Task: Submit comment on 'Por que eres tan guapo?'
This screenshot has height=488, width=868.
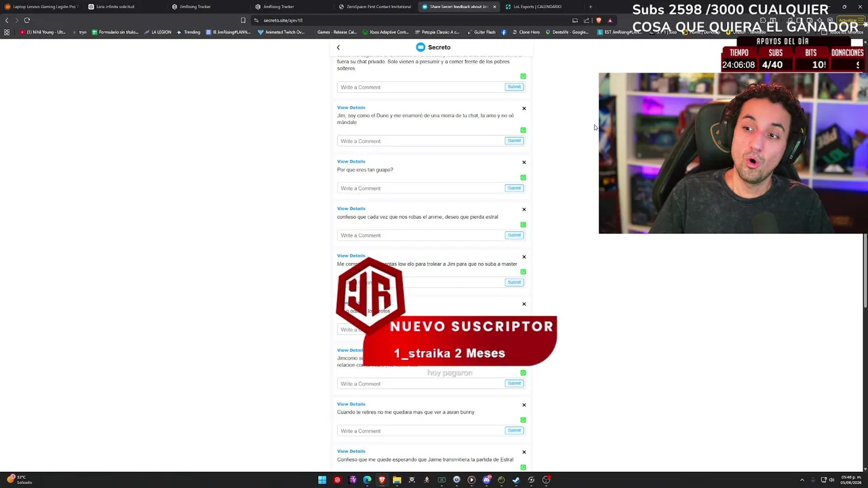Action: coord(514,188)
